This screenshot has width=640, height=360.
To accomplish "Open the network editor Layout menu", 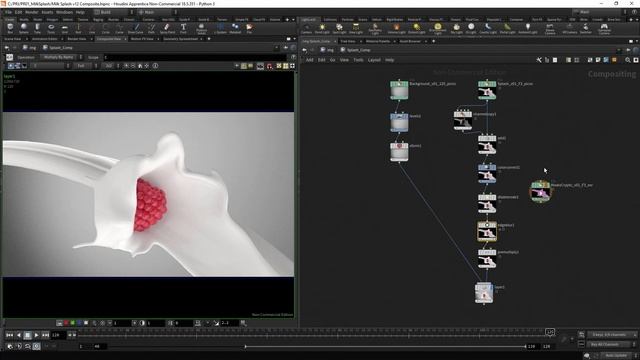I will (x=374, y=60).
